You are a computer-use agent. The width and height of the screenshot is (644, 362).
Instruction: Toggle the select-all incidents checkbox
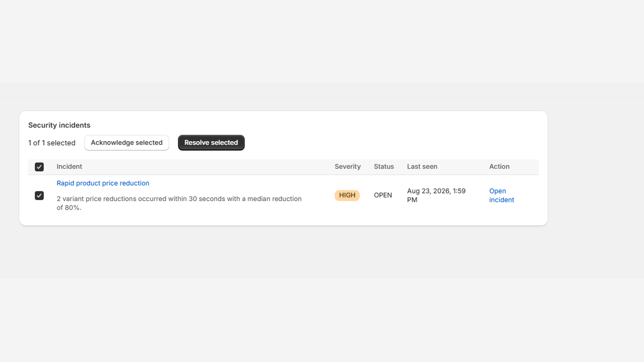pyautogui.click(x=39, y=167)
